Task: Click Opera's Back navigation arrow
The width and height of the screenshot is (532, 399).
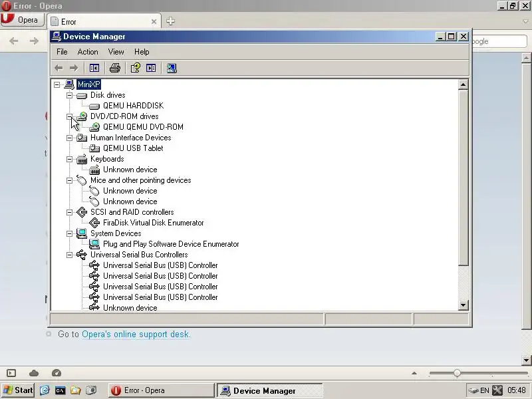Action: (x=14, y=41)
